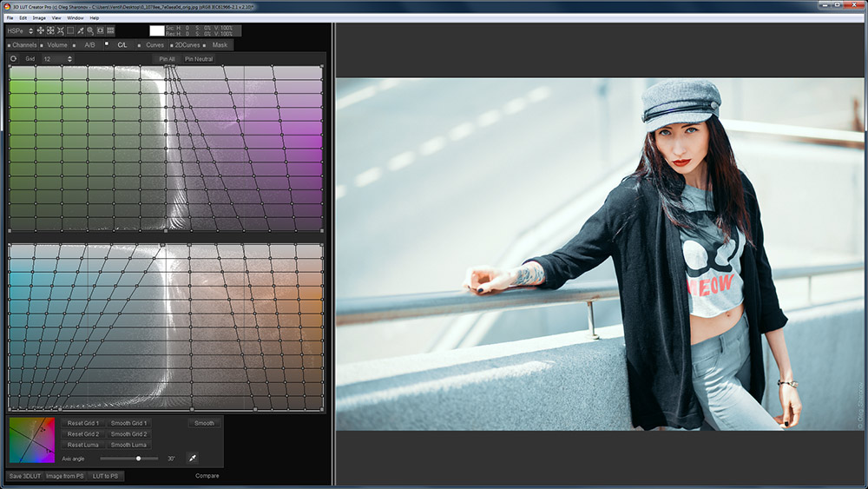Screen dimensions: 868x489
Task: Click the Save 3DLUT button
Action: click(24, 476)
